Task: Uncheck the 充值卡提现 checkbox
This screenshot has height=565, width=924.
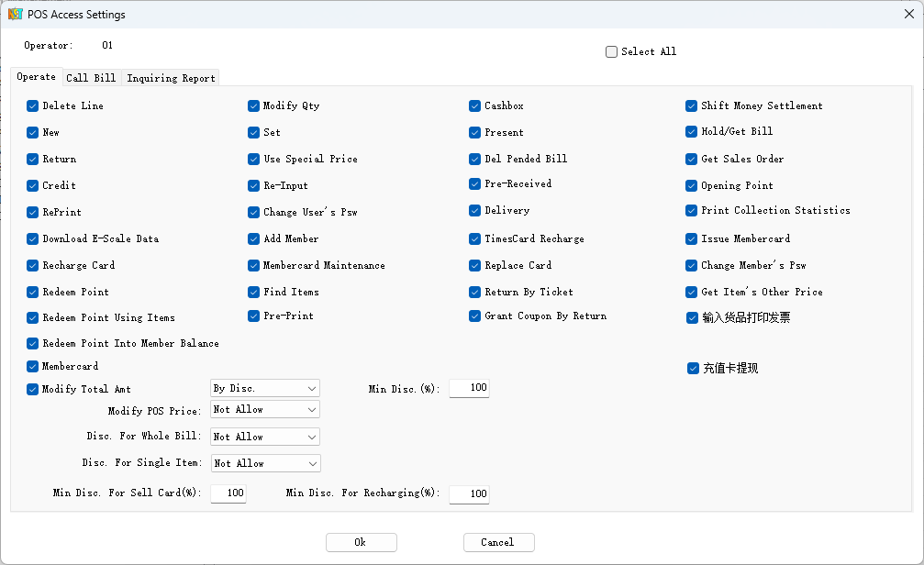Action: click(693, 369)
